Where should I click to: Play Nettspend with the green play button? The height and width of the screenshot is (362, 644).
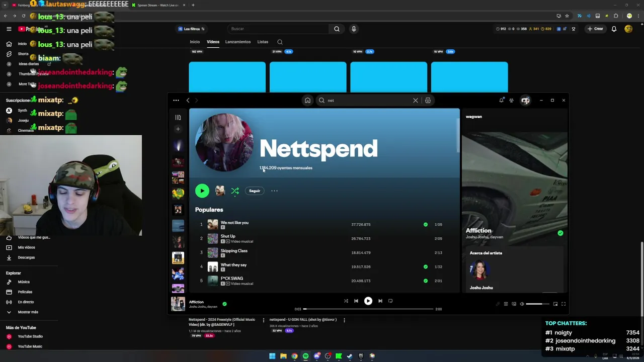click(202, 191)
